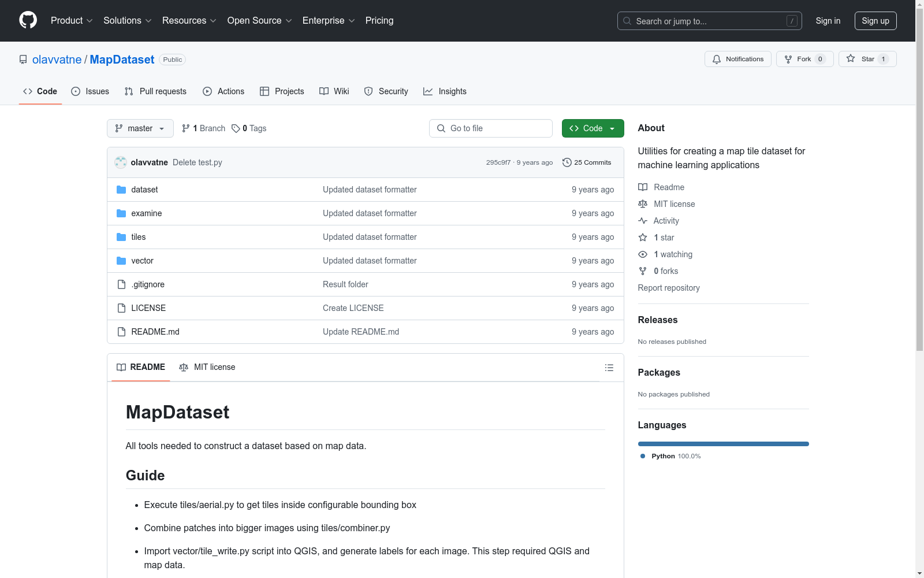The height and width of the screenshot is (578, 924).
Task: Click the scale icon beside MIT license in About
Action: click(643, 204)
